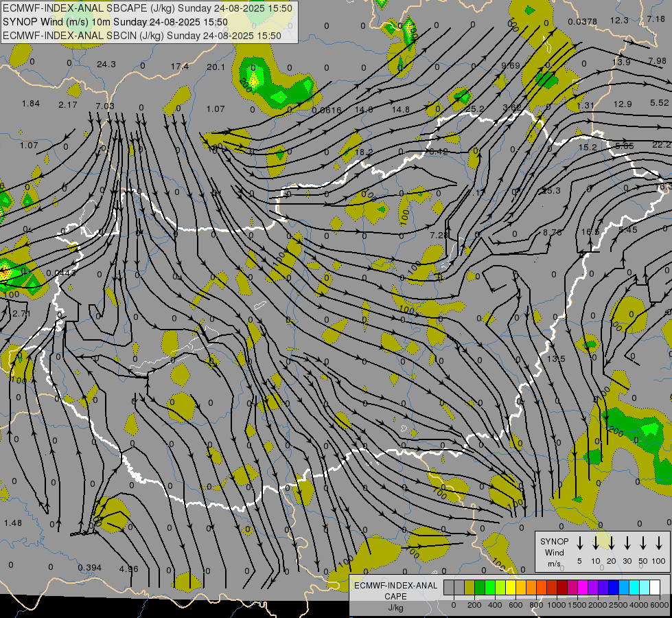
Task: Click the 'ECMWF-INDEX-ANAL' legend label
Action: [395, 586]
